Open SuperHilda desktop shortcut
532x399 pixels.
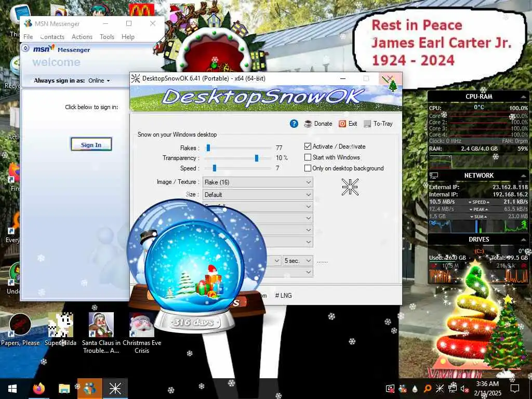60,329
